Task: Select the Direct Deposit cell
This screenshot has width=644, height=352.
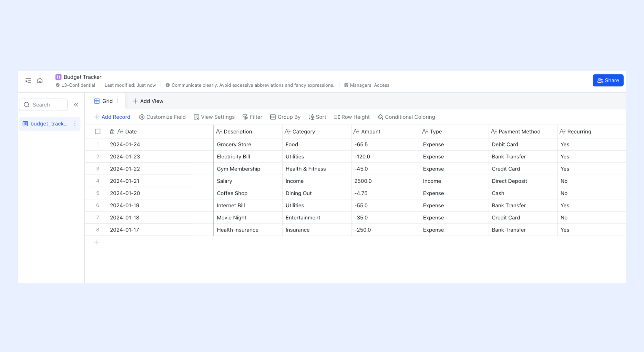Action: click(x=523, y=181)
